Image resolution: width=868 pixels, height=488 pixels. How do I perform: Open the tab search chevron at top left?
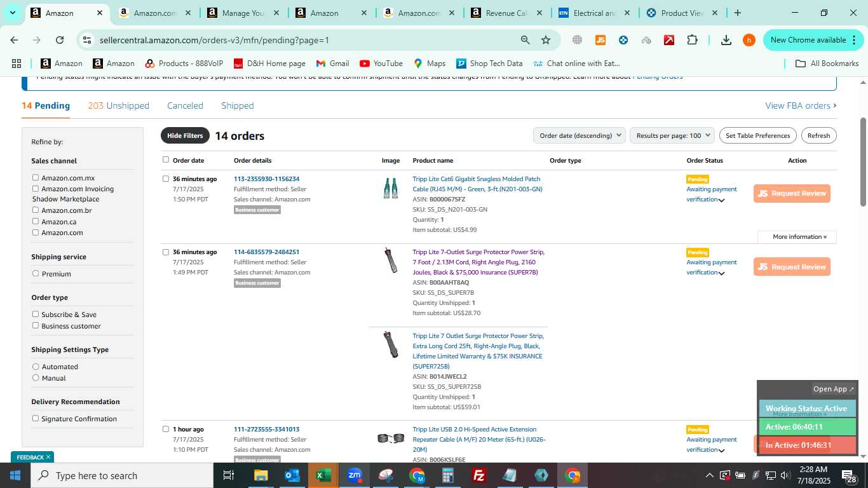tap(12, 13)
